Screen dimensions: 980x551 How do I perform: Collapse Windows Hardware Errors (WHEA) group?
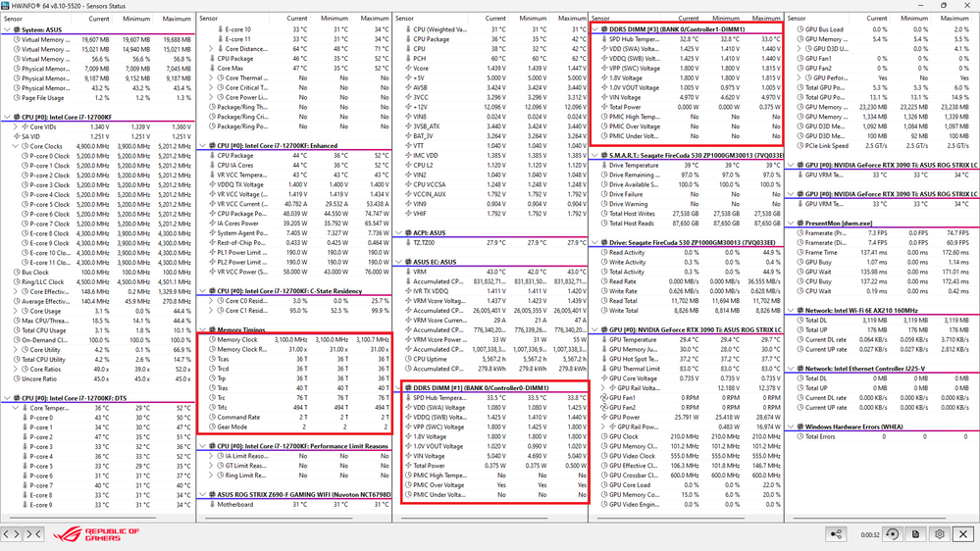pos(791,426)
